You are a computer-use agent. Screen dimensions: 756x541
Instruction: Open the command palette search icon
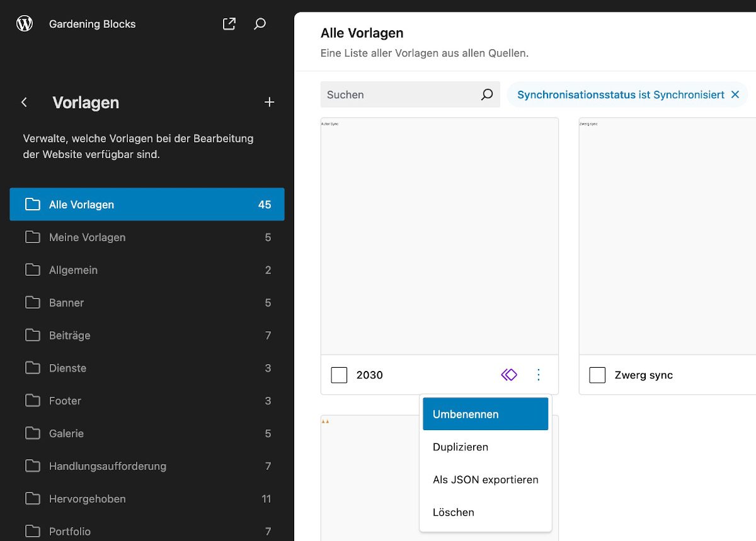click(x=260, y=24)
